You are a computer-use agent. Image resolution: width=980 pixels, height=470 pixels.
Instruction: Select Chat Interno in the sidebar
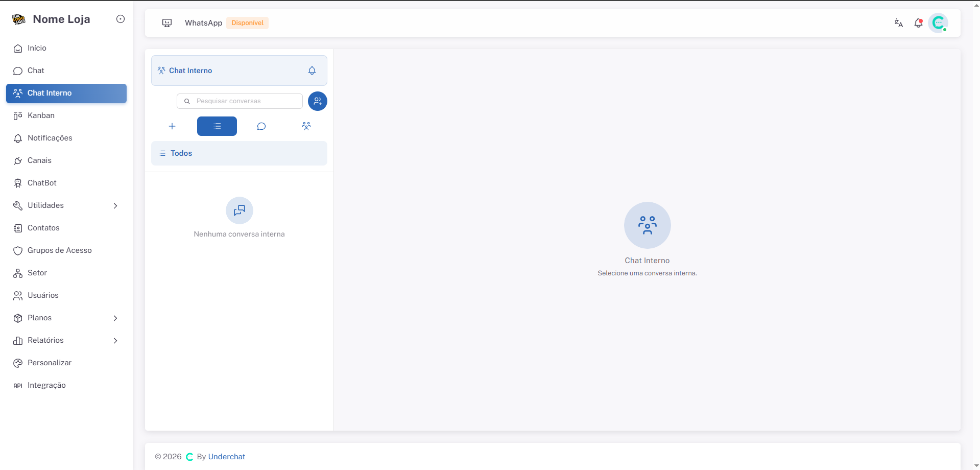coord(66,93)
